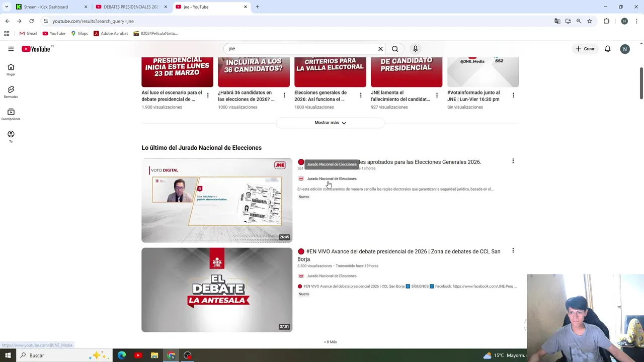Open the tab search dropdown arrow
The image size is (644, 362).
(7, 7)
